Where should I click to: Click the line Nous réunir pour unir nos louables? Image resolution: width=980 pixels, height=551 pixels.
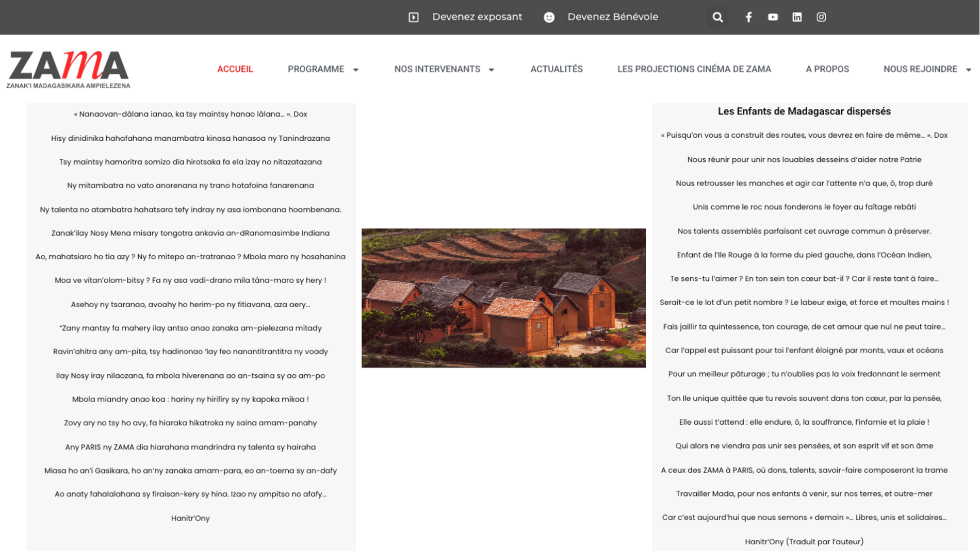[x=804, y=160]
